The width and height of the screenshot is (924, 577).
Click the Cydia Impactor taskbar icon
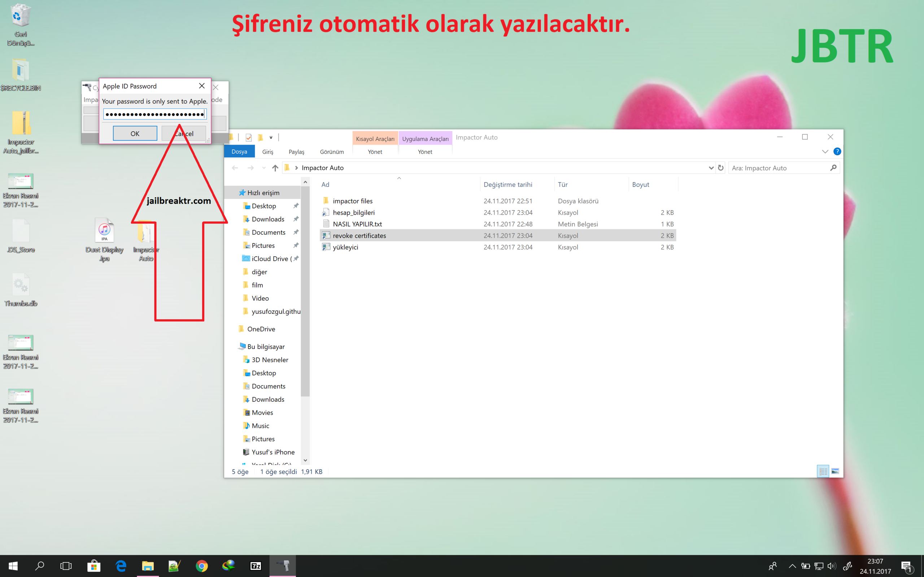(283, 565)
